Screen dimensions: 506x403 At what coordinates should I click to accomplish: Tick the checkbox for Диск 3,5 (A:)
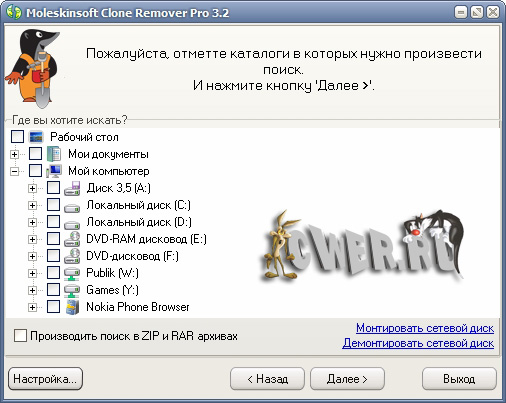[x=53, y=188]
